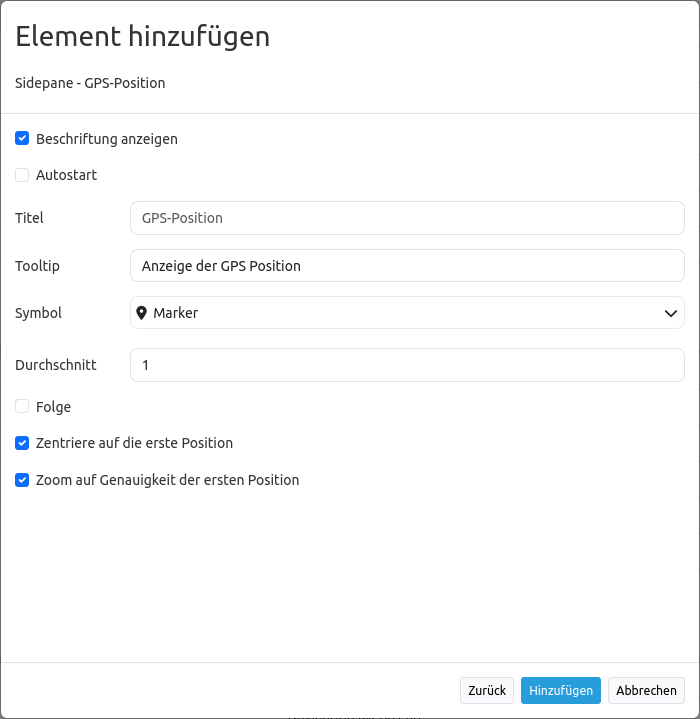
Task: Click the Titel field label
Action: 30,218
